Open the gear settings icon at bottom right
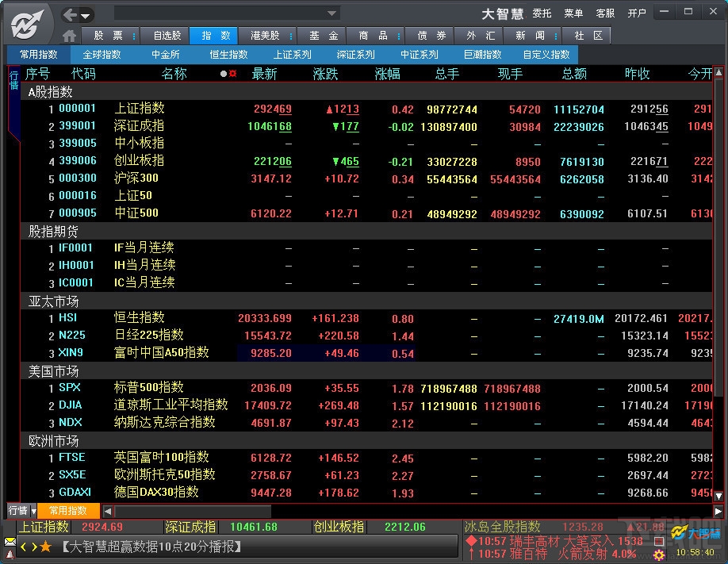728x564 pixels. click(x=658, y=554)
